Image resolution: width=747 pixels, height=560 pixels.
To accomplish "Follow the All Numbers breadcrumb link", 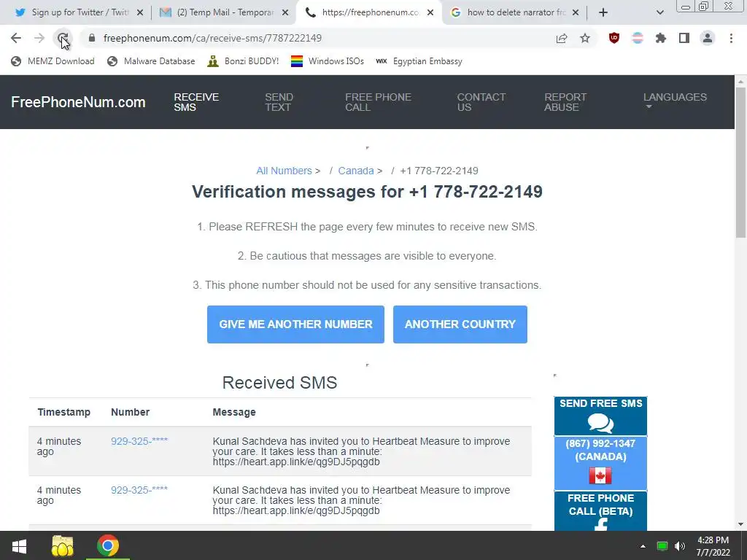I will tap(284, 171).
